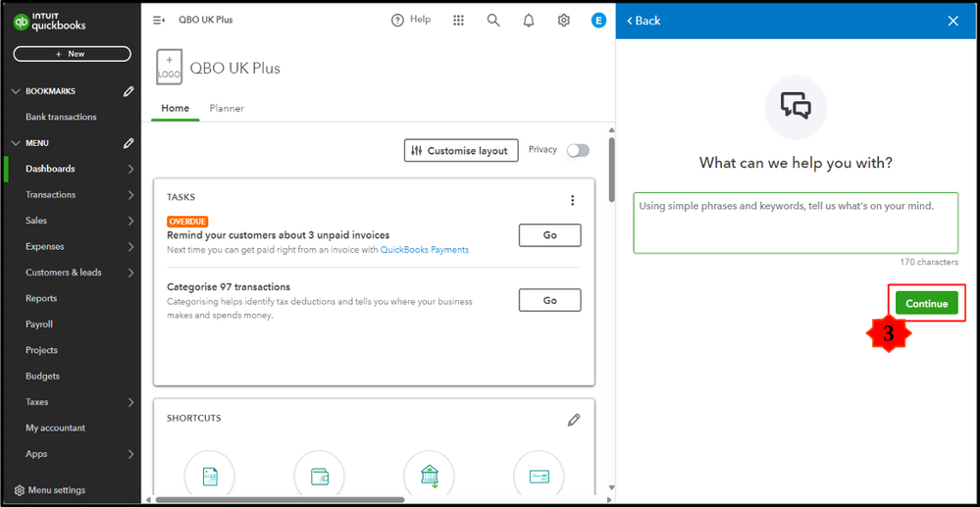Edit shortcuts with pencil icon

(574, 420)
